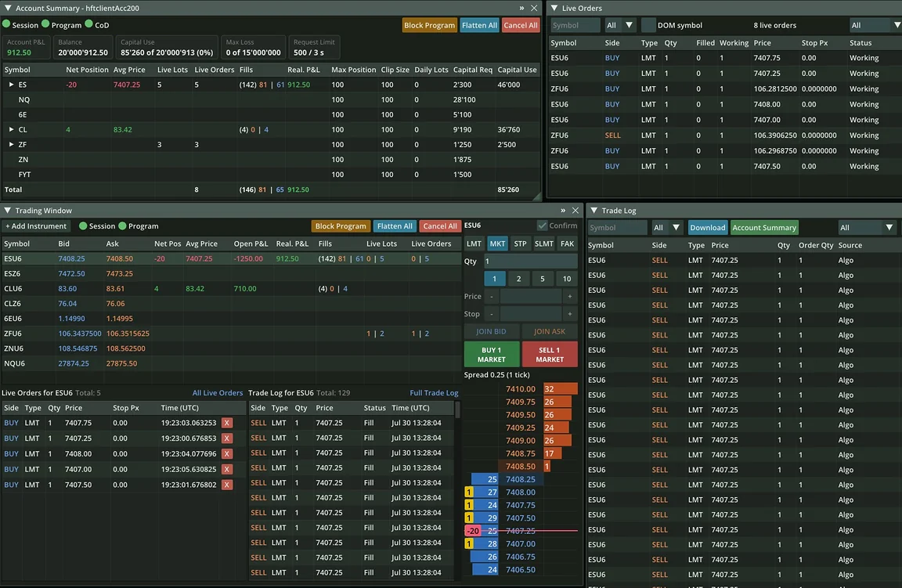Click the JOIN ASK button
The image size is (902, 588).
point(550,331)
